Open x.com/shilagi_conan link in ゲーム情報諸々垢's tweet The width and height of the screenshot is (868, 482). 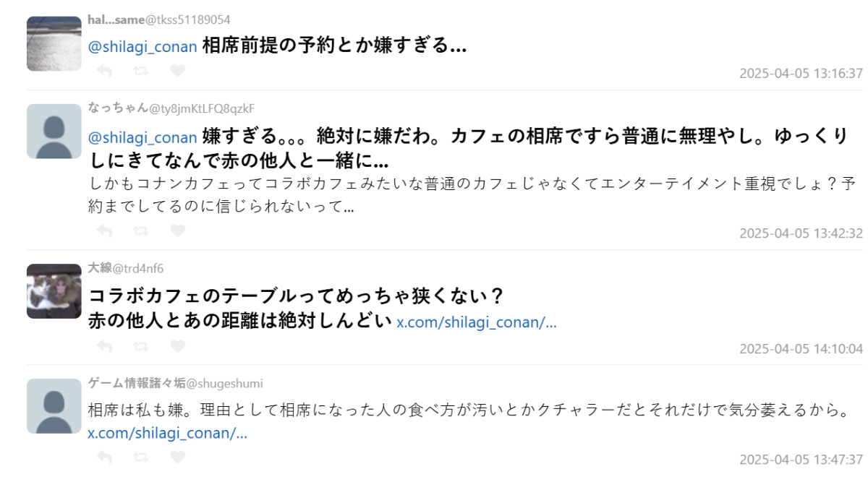point(168,434)
